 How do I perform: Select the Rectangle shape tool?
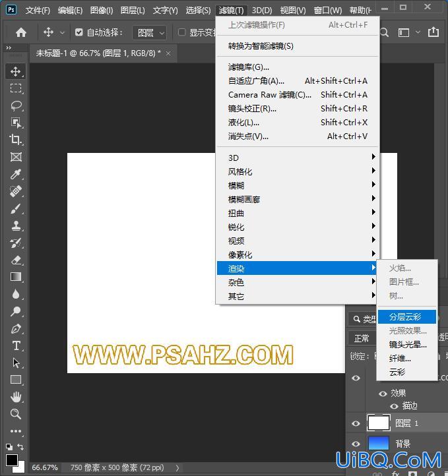point(15,380)
